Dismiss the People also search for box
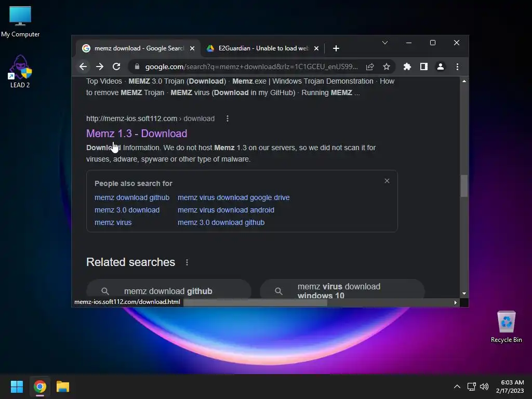This screenshot has height=399, width=532. [387, 181]
